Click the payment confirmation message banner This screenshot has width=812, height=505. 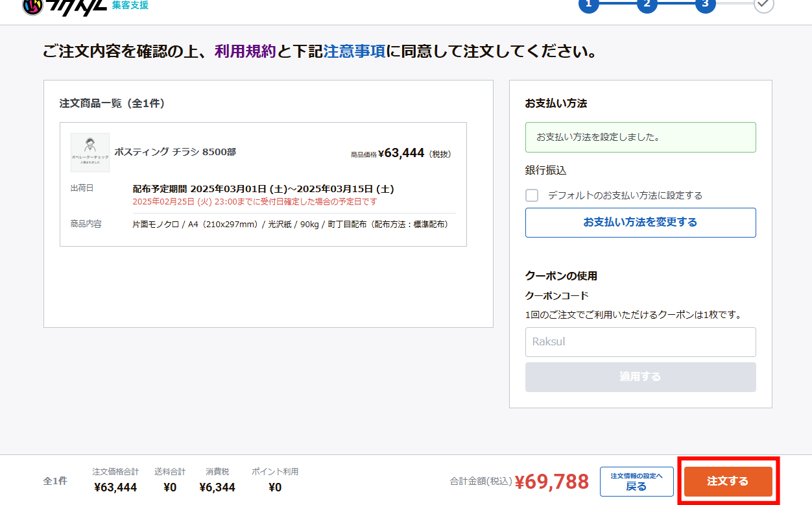coord(640,137)
